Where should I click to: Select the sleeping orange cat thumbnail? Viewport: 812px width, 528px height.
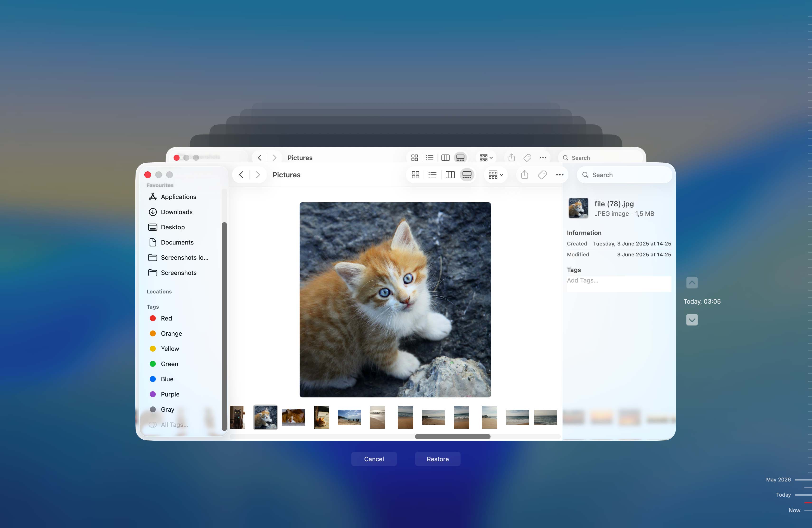click(x=293, y=417)
